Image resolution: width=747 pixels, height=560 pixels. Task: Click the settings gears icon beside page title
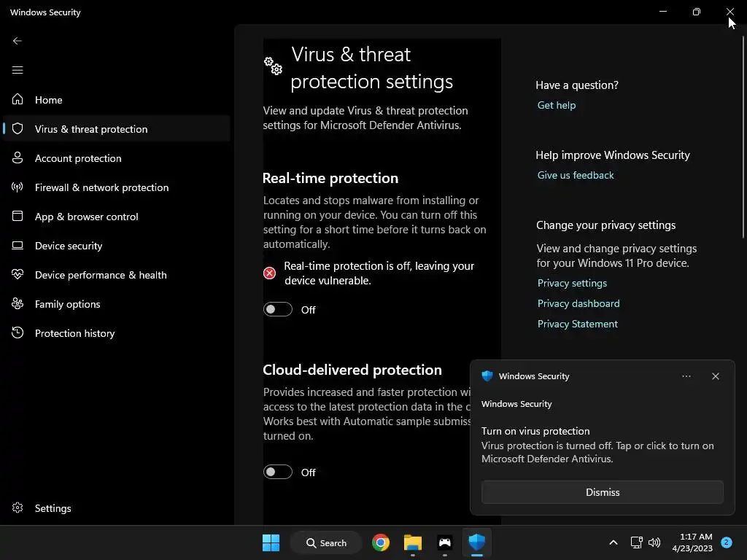tap(274, 66)
